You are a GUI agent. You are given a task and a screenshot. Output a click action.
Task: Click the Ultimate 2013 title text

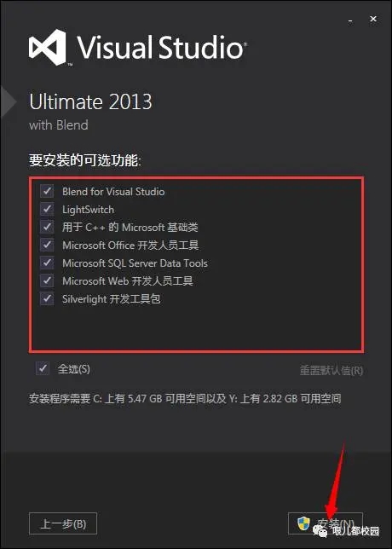coord(90,101)
